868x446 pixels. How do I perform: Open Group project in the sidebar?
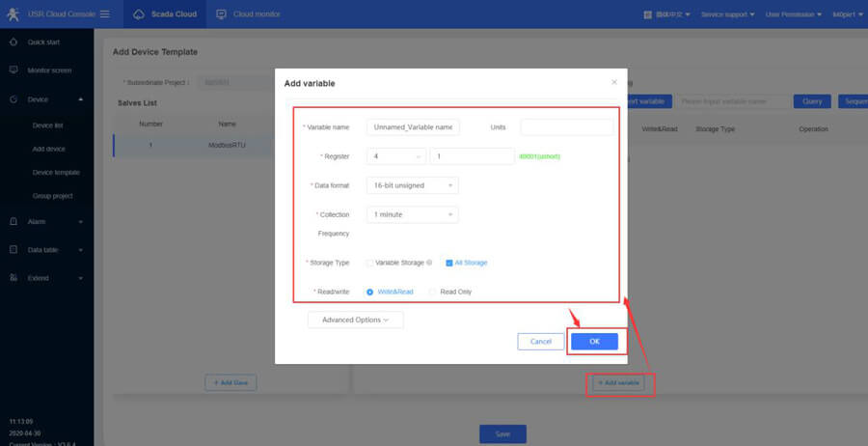53,196
